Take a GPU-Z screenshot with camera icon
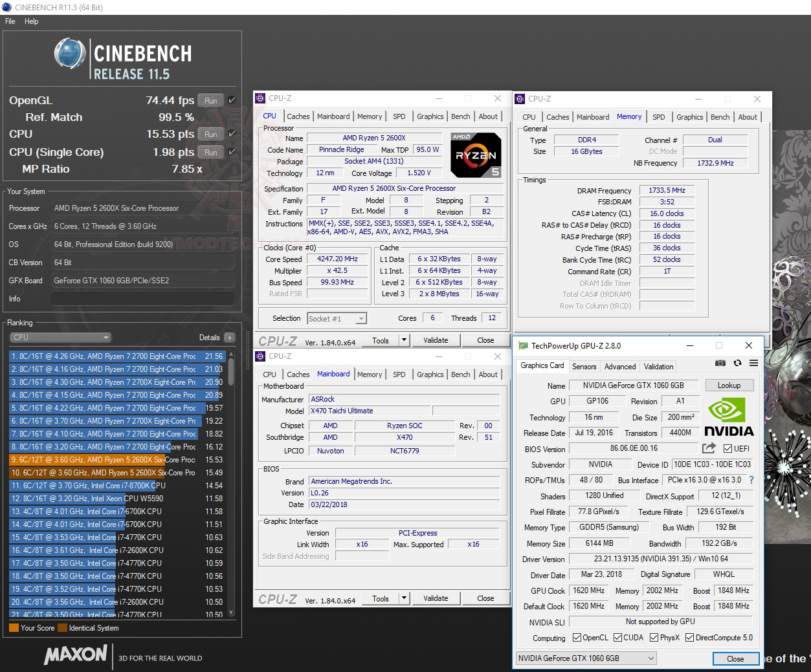Image resolution: width=811 pixels, height=672 pixels. [x=720, y=363]
